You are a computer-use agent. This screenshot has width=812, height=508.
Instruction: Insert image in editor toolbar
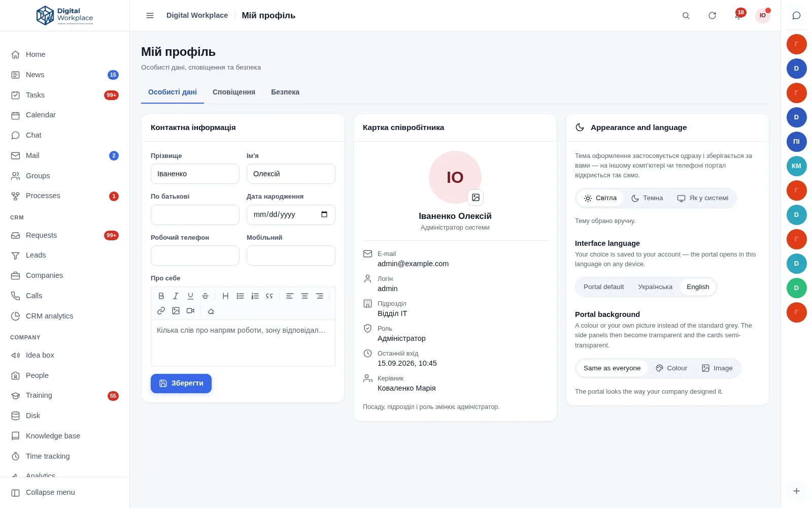pos(176,310)
